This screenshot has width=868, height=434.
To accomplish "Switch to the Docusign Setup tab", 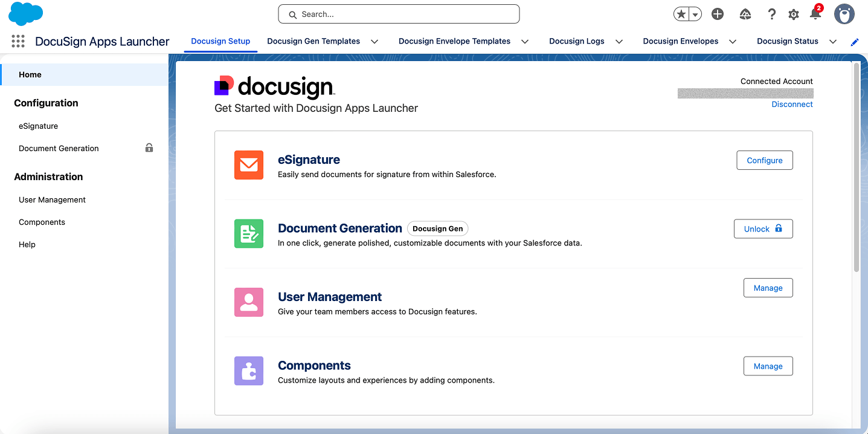I will (220, 41).
